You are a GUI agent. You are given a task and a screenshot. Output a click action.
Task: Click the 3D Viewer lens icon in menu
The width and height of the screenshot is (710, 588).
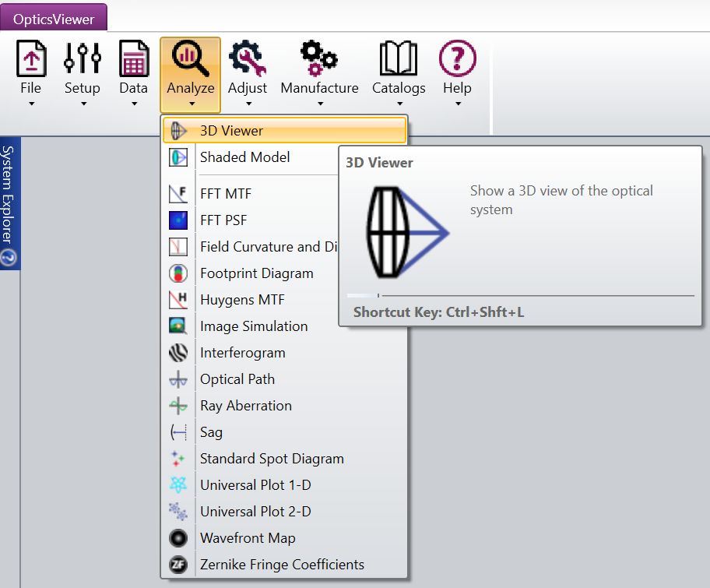pyautogui.click(x=178, y=131)
